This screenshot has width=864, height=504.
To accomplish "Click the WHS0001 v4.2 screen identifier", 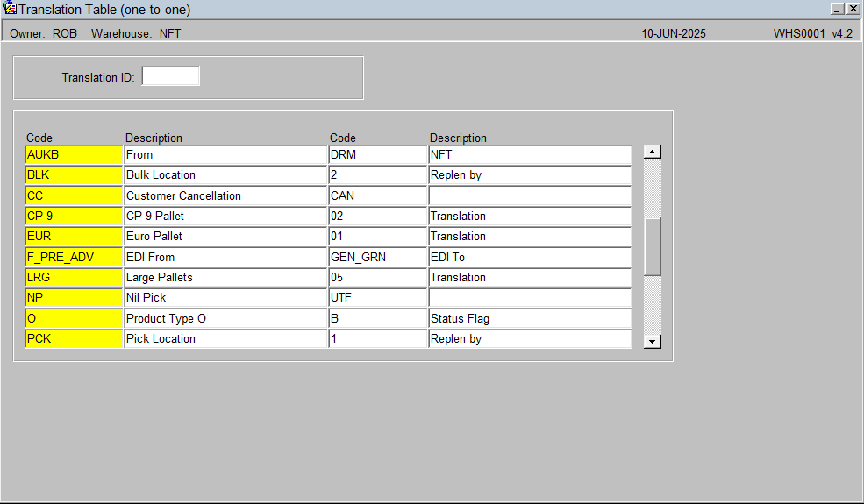I will (x=813, y=33).
